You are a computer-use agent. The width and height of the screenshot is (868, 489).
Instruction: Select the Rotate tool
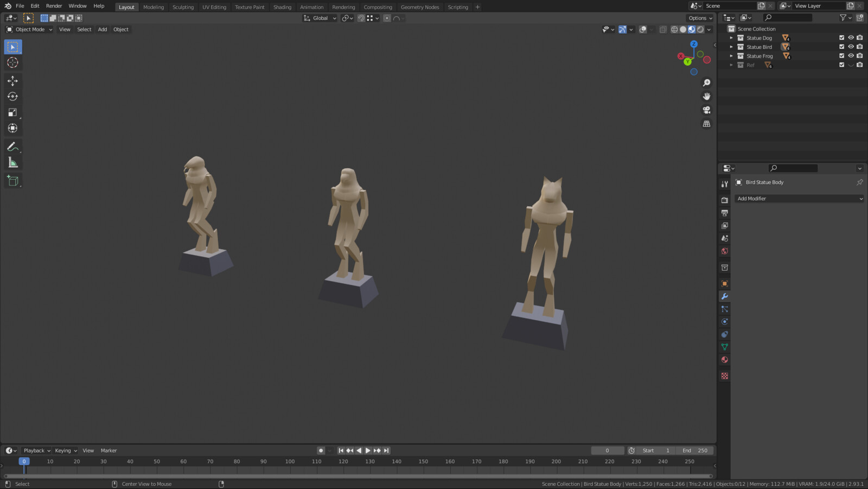click(13, 97)
